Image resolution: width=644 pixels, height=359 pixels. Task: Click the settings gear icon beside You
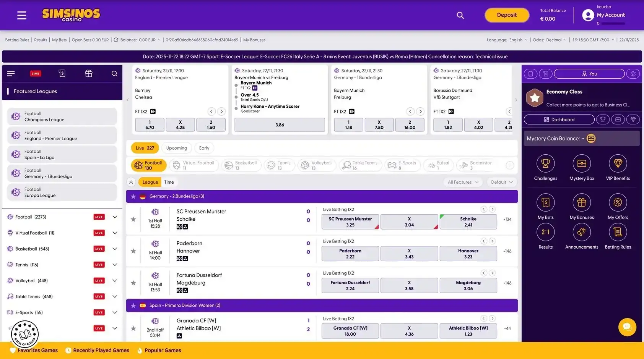pos(633,74)
